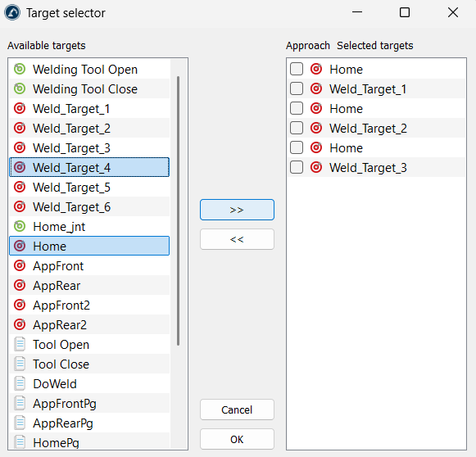Click the red target icon beside AppFront

click(20, 265)
